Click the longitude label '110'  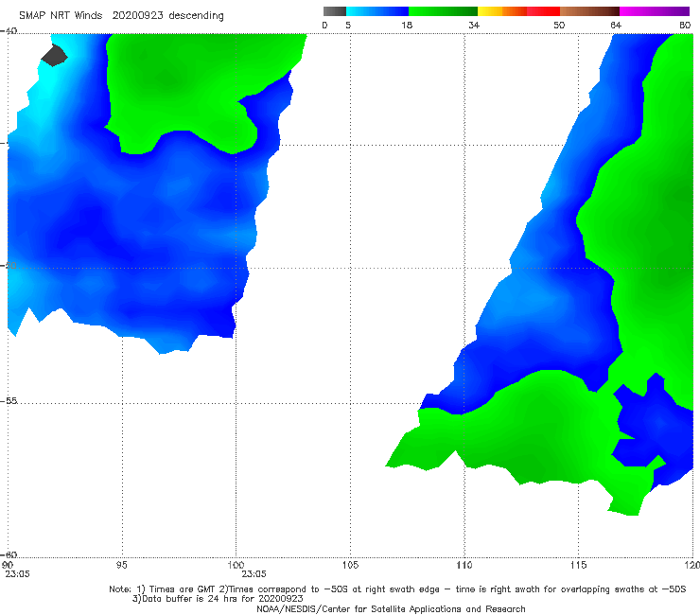point(464,565)
